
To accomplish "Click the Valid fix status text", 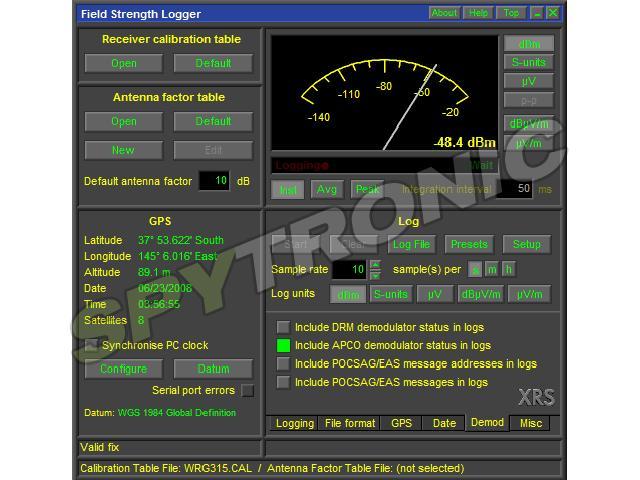I will pos(99,447).
